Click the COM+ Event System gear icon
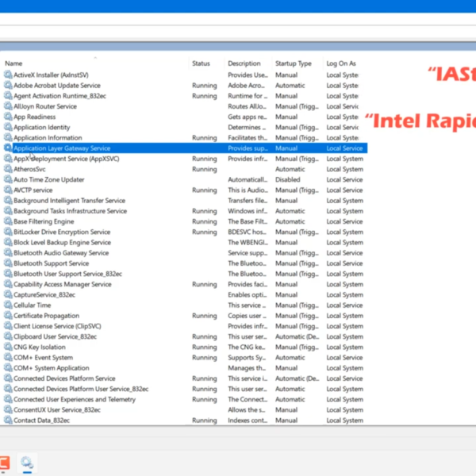Viewport: 476px width, 476px height. tap(8, 357)
